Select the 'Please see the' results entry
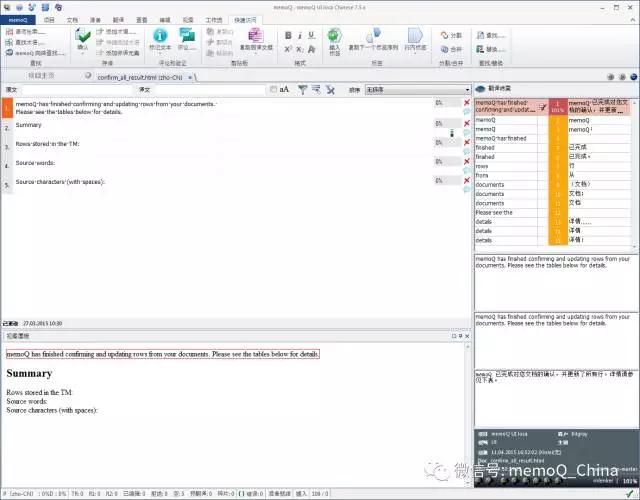The image size is (640, 500). tap(553, 212)
